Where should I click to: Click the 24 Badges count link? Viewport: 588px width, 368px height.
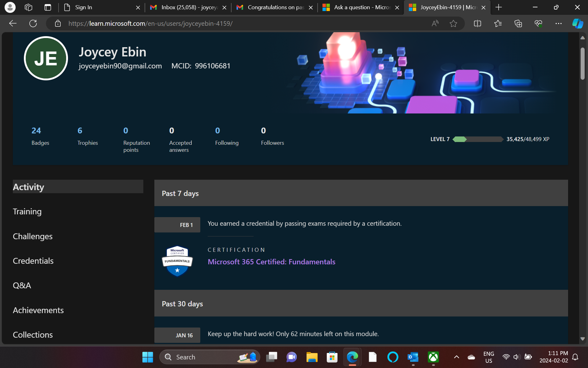point(36,131)
